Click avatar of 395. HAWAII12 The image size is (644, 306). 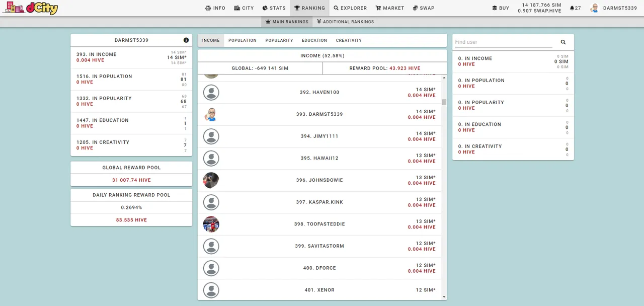pos(211,159)
